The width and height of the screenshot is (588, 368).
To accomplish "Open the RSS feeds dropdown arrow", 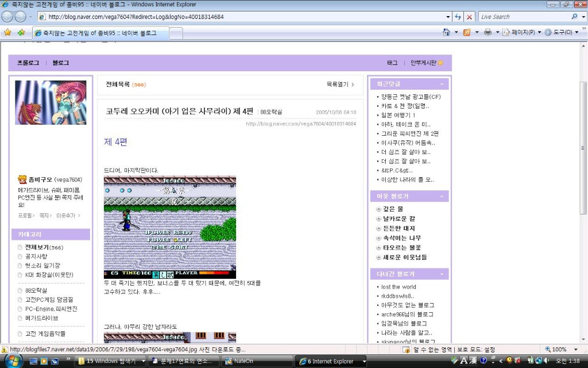I will (x=477, y=32).
